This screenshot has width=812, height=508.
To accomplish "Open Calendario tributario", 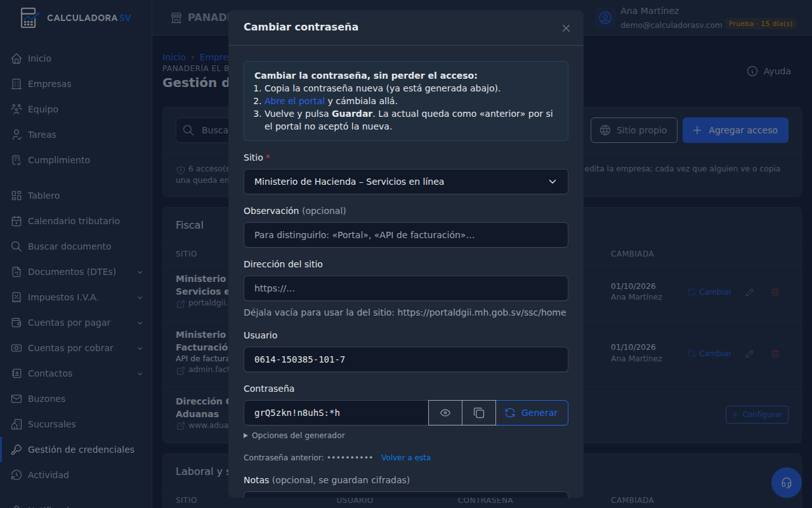I will (x=76, y=221).
